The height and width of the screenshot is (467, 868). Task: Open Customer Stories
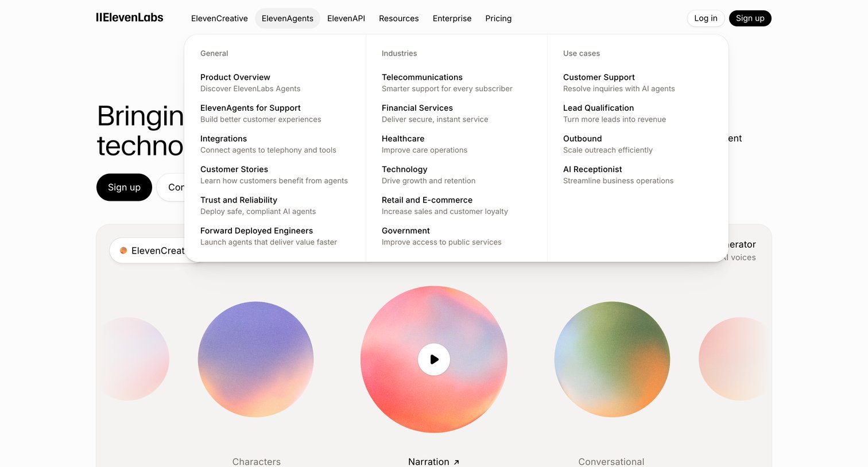(274, 175)
